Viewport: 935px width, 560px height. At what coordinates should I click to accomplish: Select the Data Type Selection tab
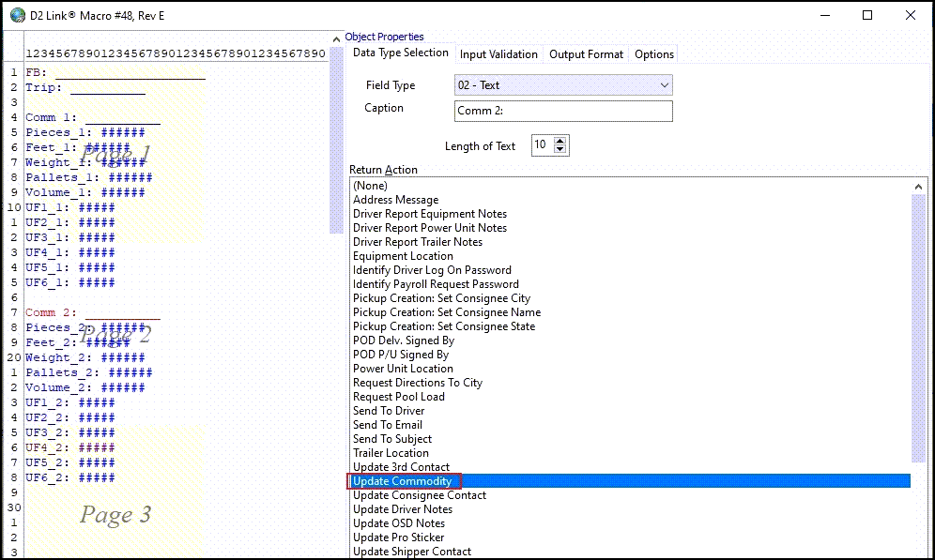click(x=401, y=53)
